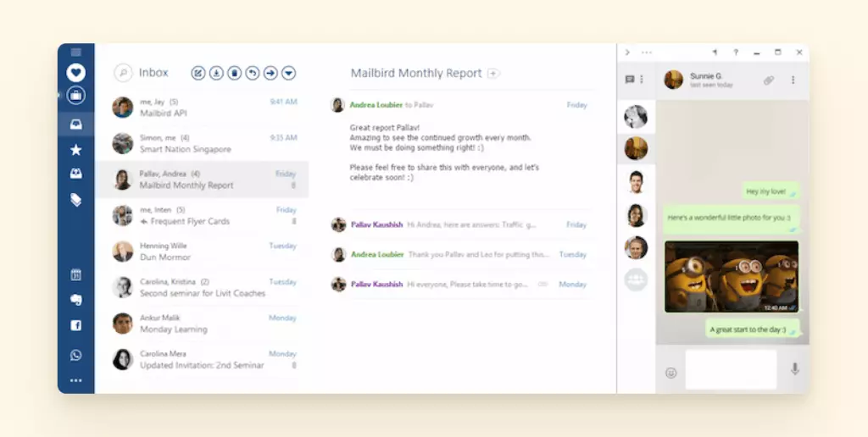
Task: Open the Starred folder star icon
Action: click(x=75, y=150)
